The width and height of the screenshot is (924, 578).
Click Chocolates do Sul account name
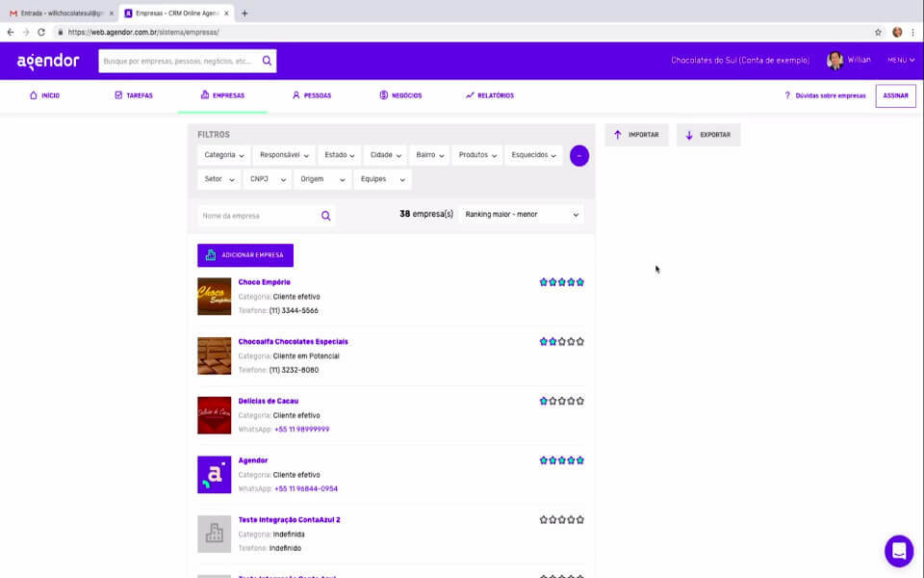[740, 60]
